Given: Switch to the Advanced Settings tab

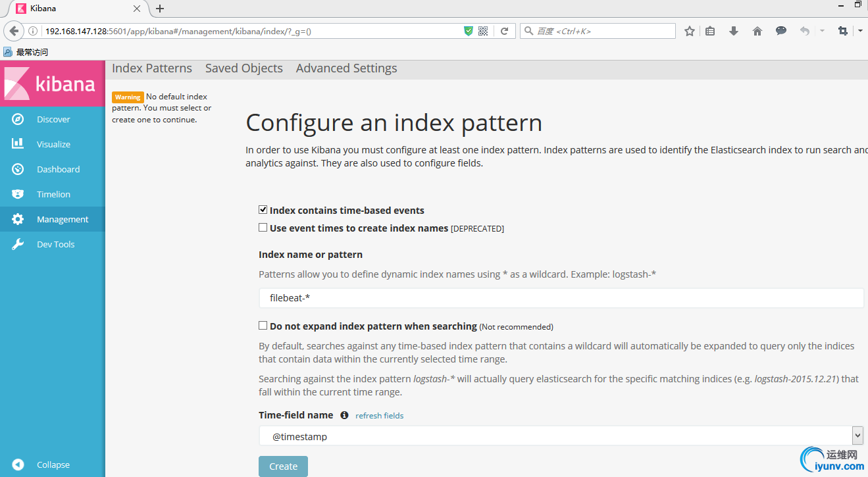Looking at the screenshot, I should (x=347, y=68).
